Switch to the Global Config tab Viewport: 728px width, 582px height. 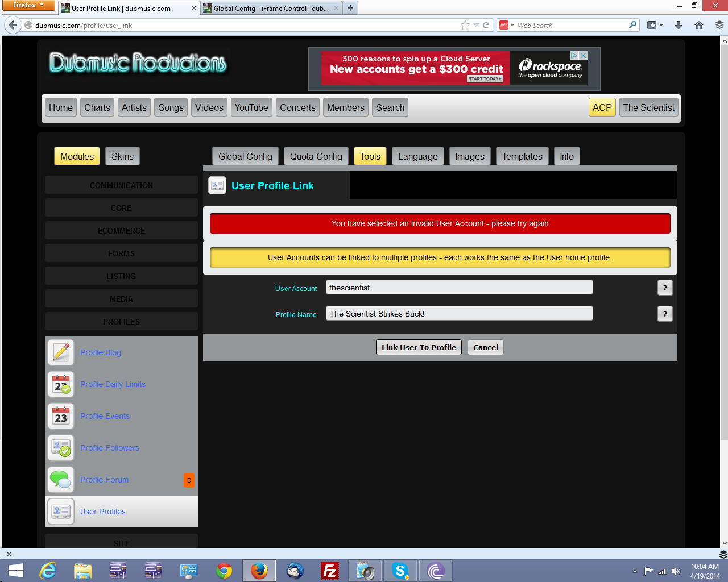point(245,156)
